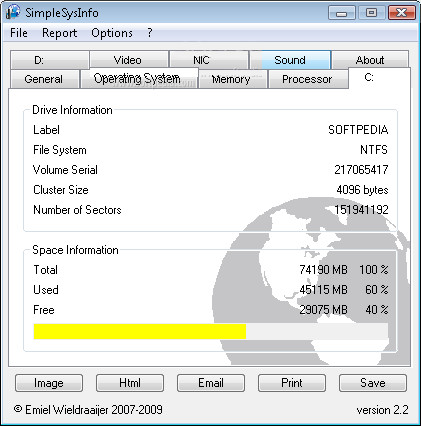Select the C: drive tab
Image resolution: width=421 pixels, height=426 pixels.
(379, 78)
